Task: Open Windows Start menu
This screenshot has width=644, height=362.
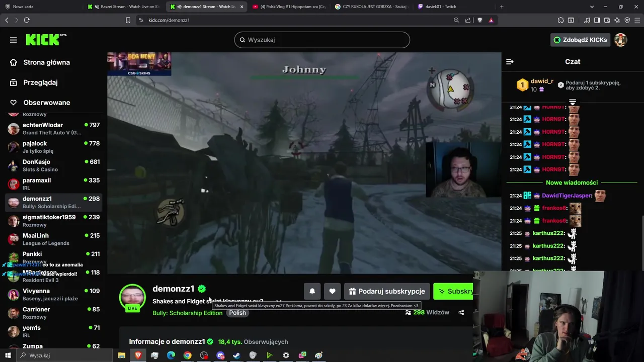Action: (x=8, y=355)
